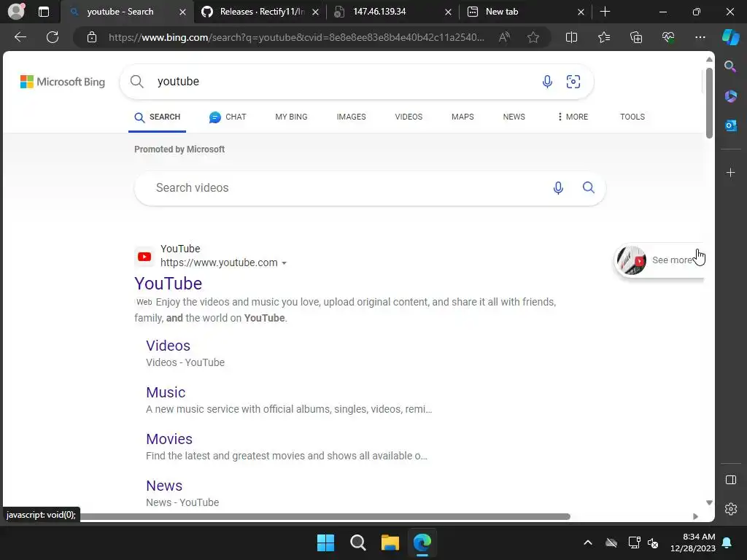The width and height of the screenshot is (747, 560).
Task: Open the Videos sublink
Action: tap(169, 346)
